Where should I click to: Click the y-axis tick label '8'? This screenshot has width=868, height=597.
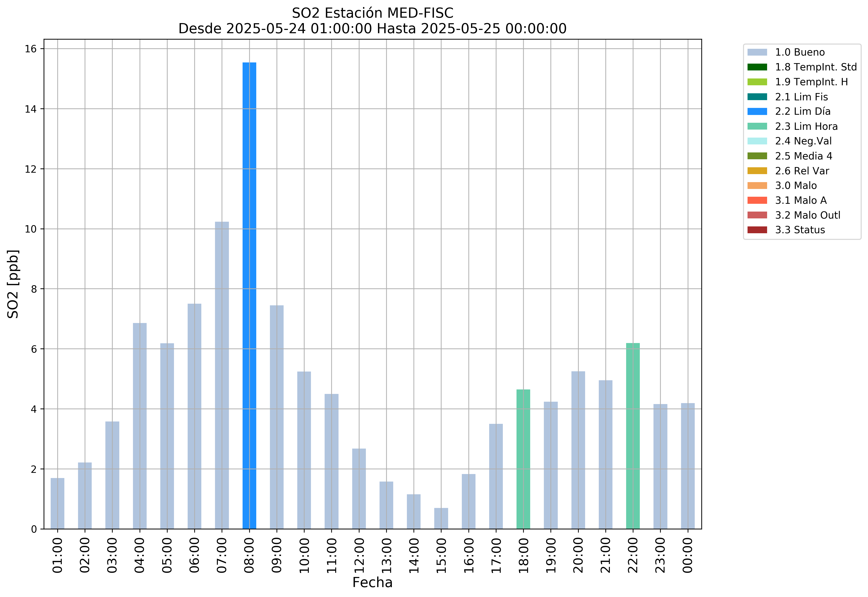(34, 289)
